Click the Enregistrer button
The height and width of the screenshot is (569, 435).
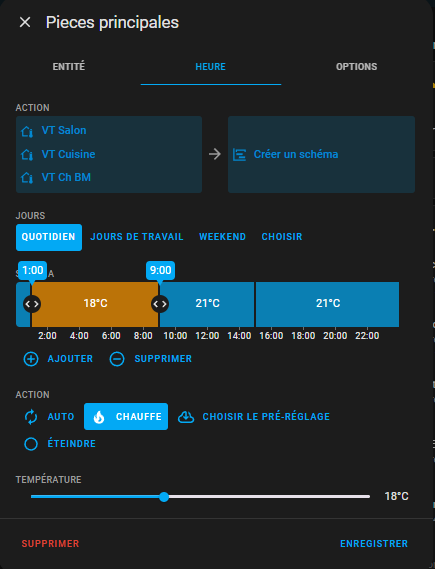coord(374,544)
